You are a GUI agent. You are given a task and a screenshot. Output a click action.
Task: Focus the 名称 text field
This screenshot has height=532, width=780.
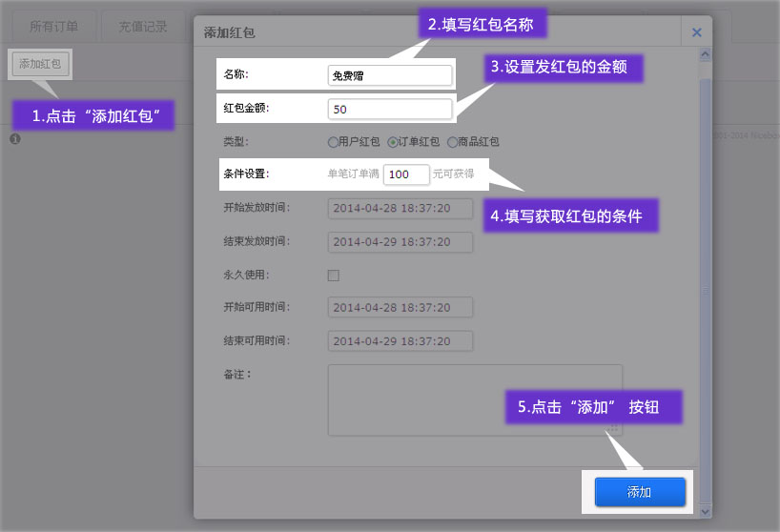389,75
